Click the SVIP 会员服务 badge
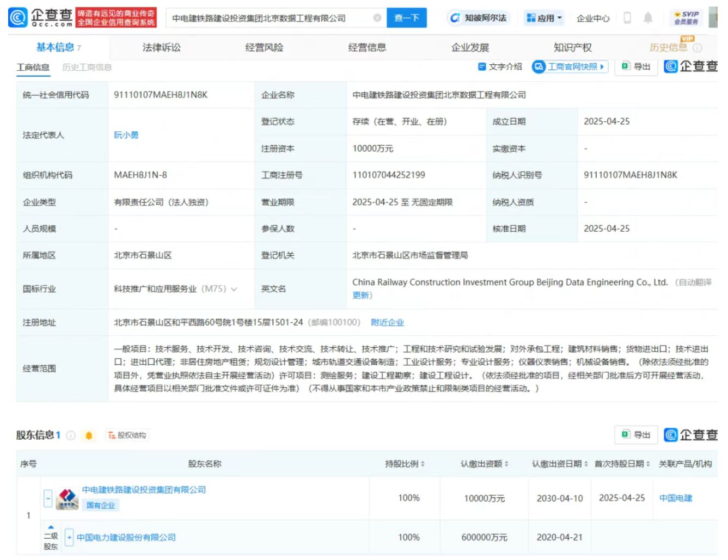 [686, 18]
